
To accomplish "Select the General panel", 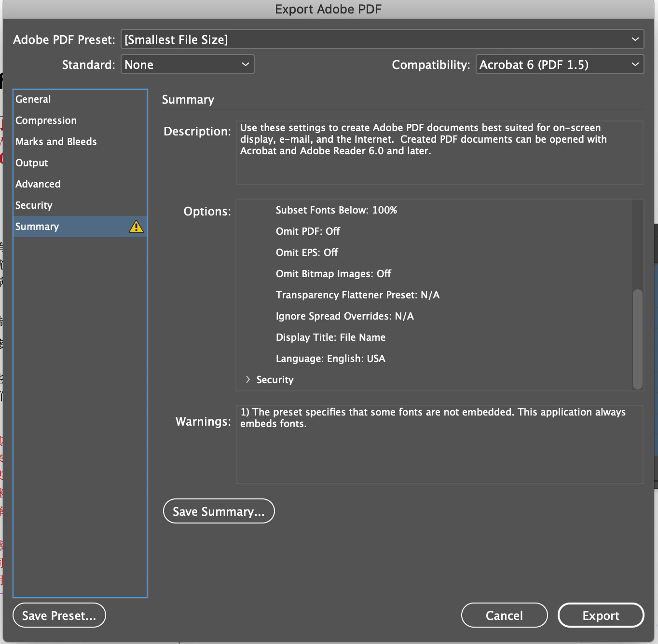I will pos(80,99).
